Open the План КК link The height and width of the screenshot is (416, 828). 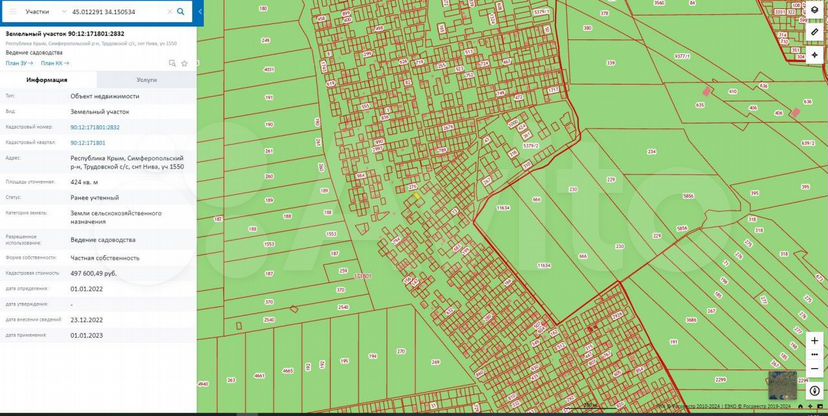tap(57, 63)
